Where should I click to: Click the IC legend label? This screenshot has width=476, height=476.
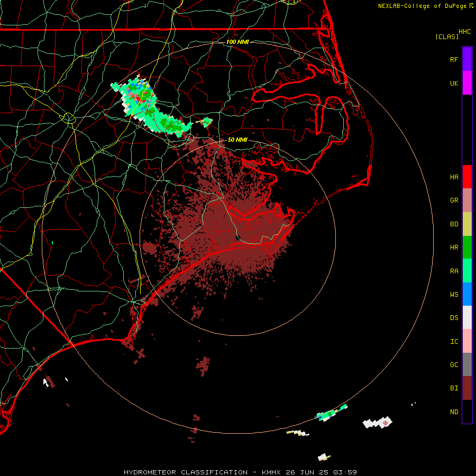click(454, 342)
